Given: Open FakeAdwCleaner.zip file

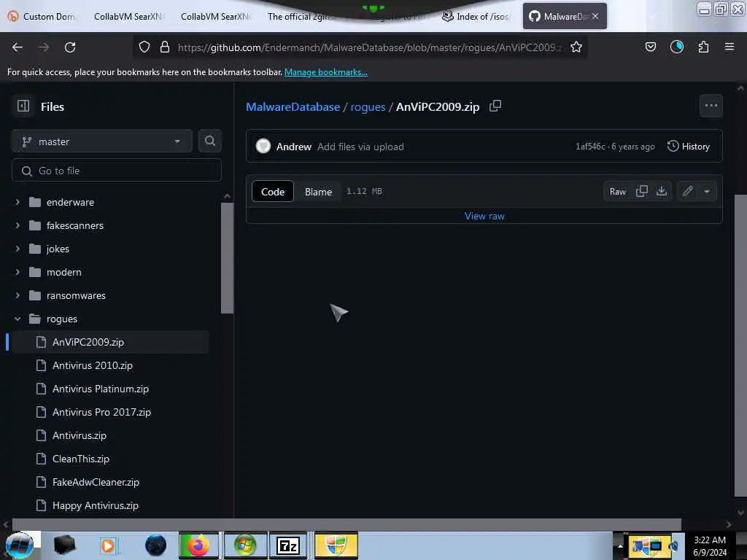Looking at the screenshot, I should click(x=96, y=482).
